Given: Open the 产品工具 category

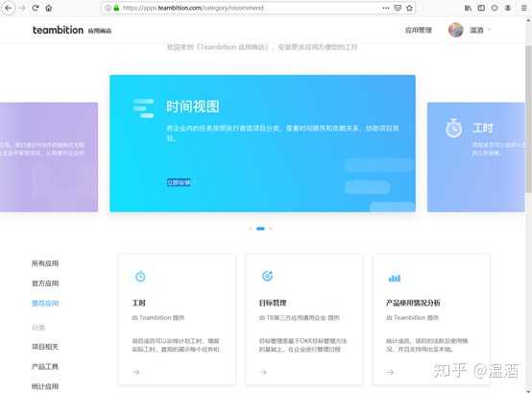Looking at the screenshot, I should click(45, 366).
